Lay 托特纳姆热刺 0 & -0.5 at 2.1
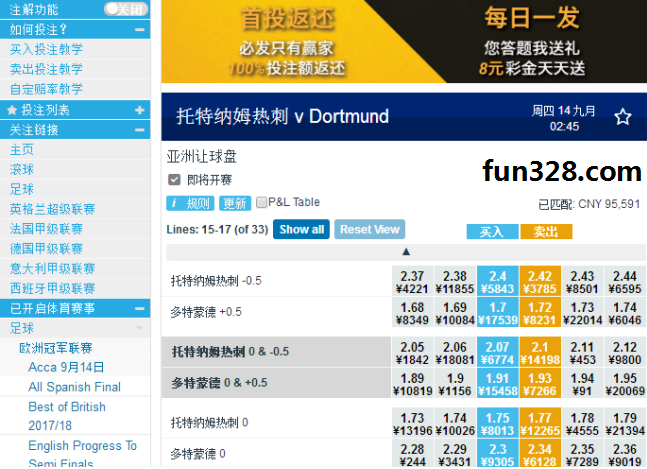 pyautogui.click(x=540, y=352)
